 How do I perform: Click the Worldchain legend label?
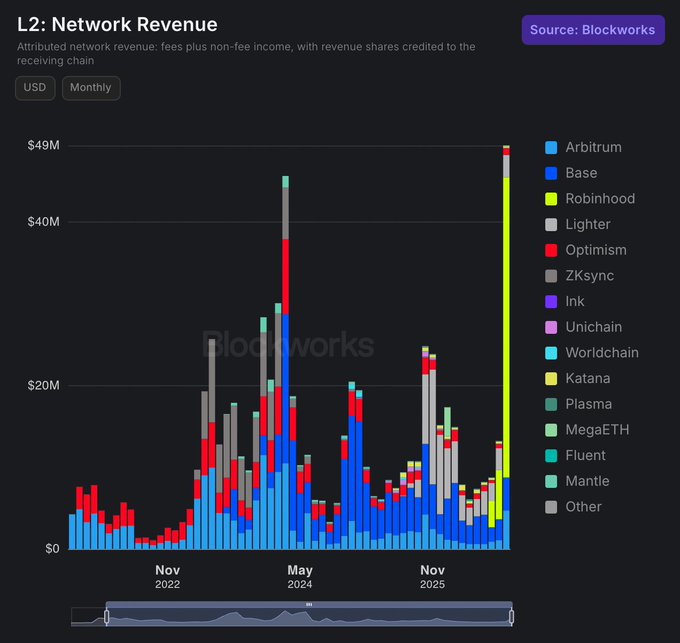coord(602,353)
